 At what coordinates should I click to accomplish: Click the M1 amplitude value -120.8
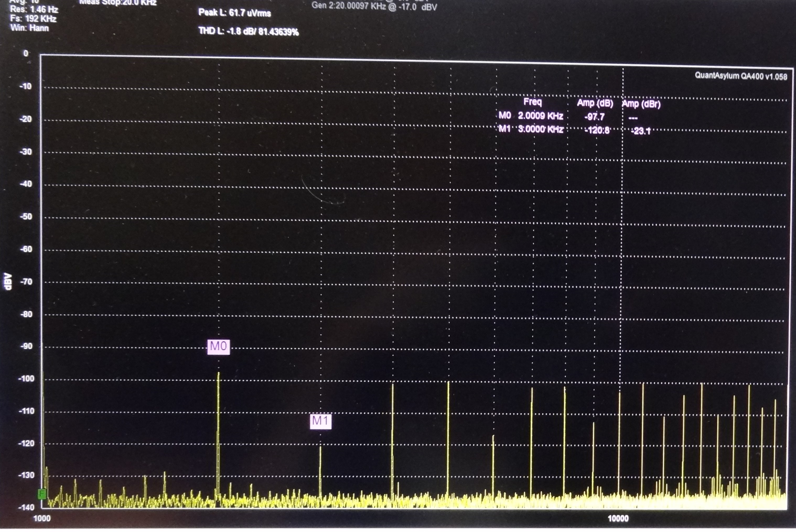[x=597, y=130]
